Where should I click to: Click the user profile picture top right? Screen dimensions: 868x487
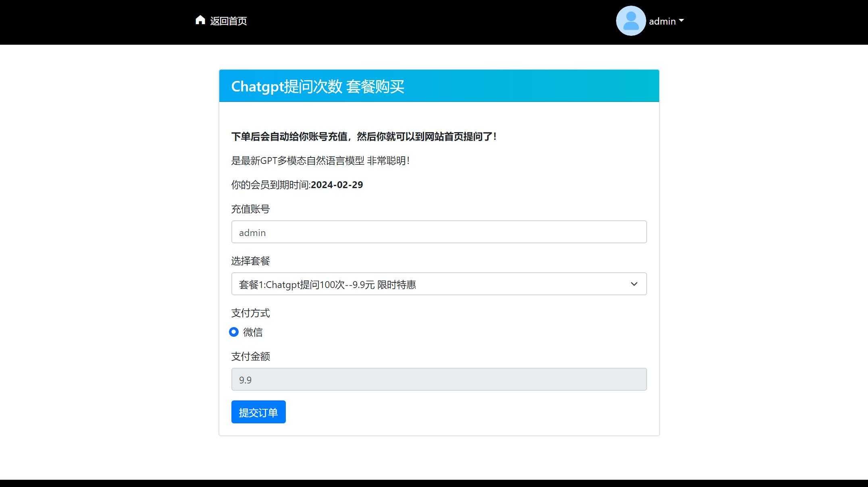click(631, 21)
